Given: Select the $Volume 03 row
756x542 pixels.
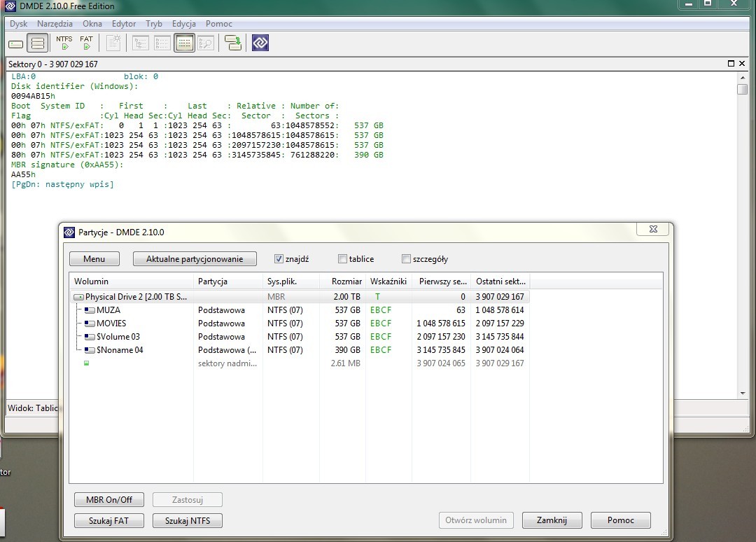Looking at the screenshot, I should pyautogui.click(x=300, y=337).
